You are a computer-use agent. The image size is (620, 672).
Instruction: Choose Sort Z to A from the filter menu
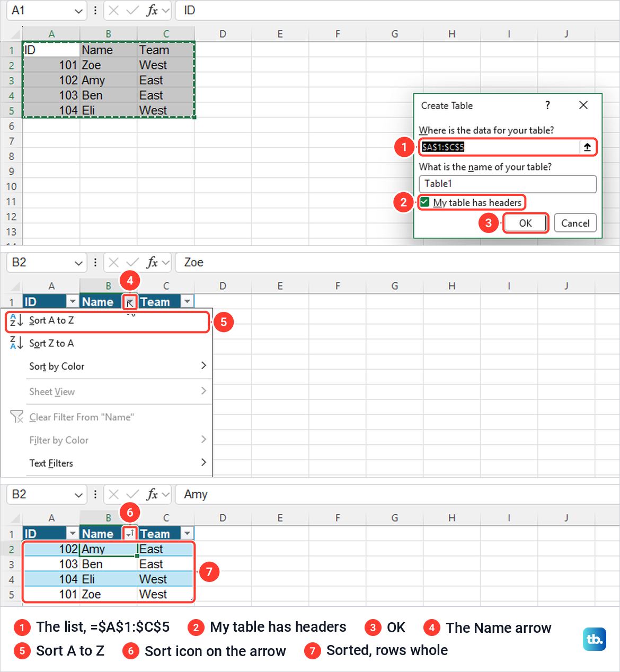coord(107,343)
